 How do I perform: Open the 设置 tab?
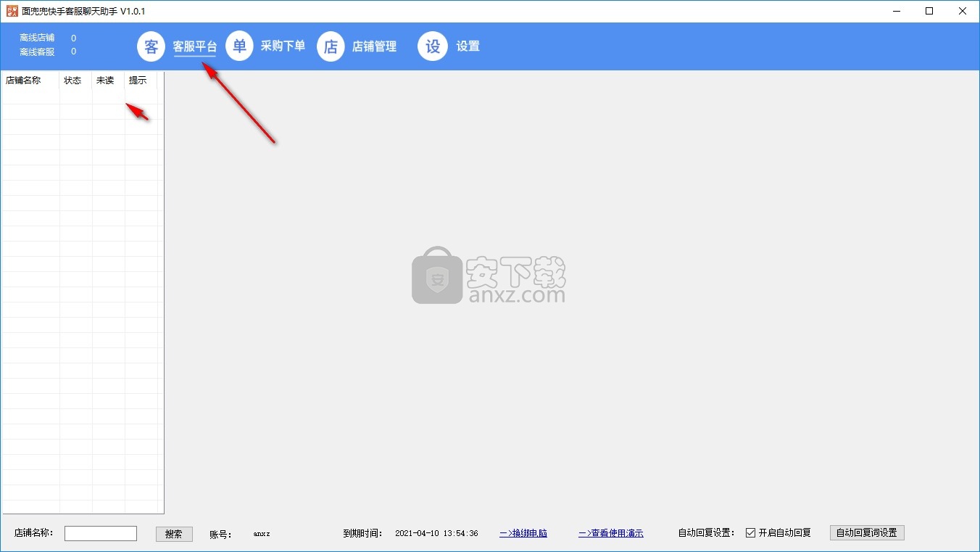tap(468, 46)
